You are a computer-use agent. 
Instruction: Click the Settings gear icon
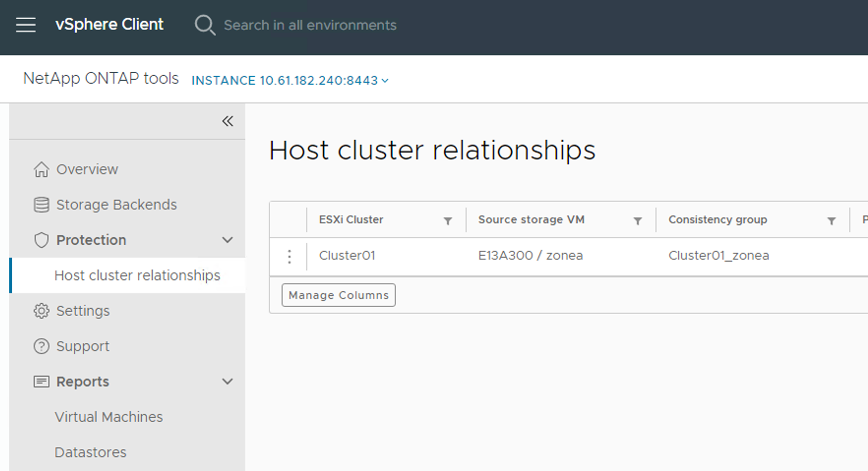coord(41,311)
